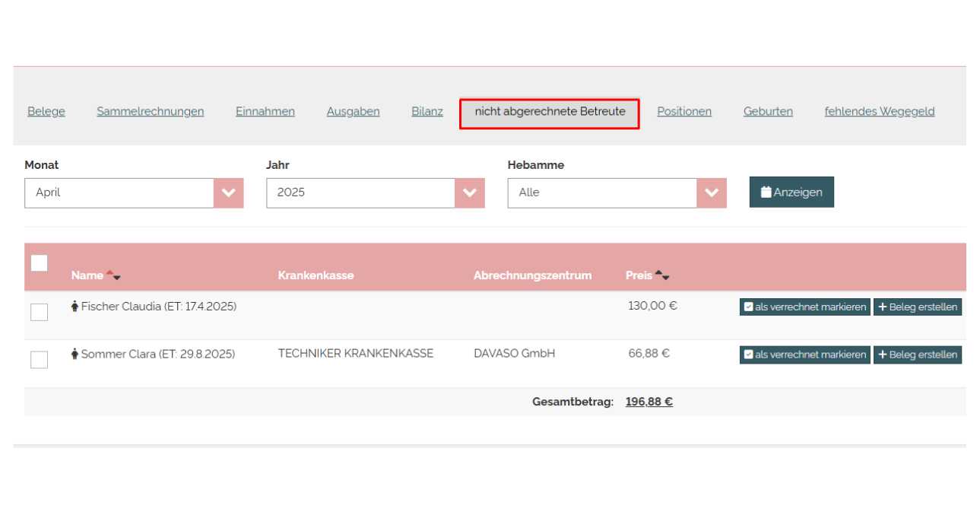Screen dimensions: 980x512
Task: Open the Hebamme dropdown set to Alle
Action: (617, 193)
